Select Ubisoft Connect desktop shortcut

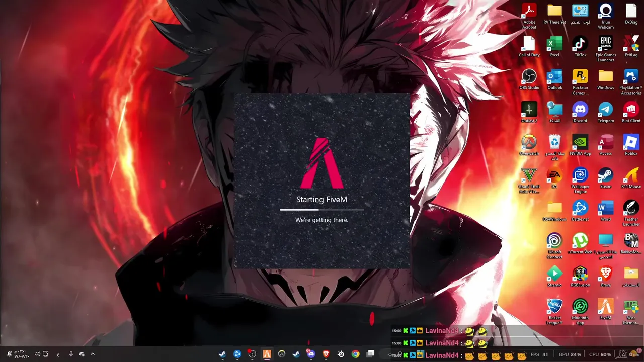(x=554, y=245)
